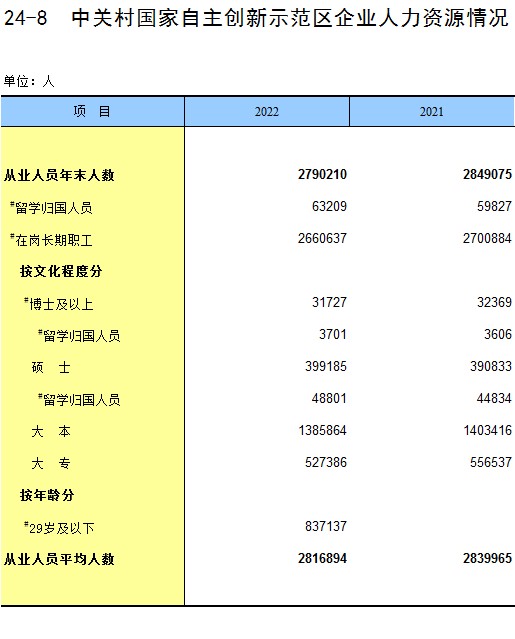Viewport: 515px width, 639px height.
Task: Click the 按年龄分 heading
Action: [47, 496]
